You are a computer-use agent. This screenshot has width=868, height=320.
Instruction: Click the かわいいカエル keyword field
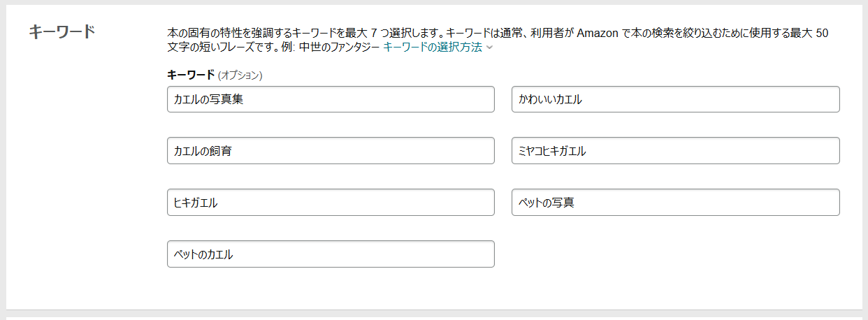(x=675, y=99)
